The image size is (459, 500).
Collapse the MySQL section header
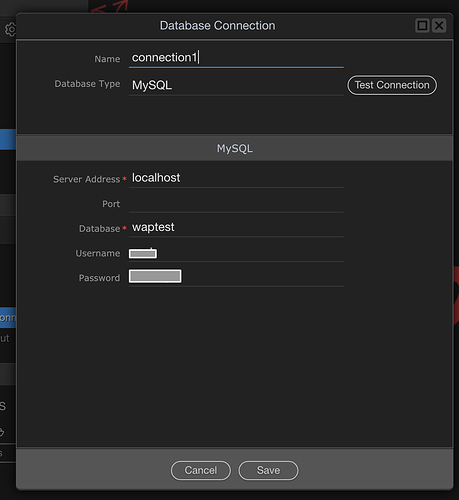234,148
